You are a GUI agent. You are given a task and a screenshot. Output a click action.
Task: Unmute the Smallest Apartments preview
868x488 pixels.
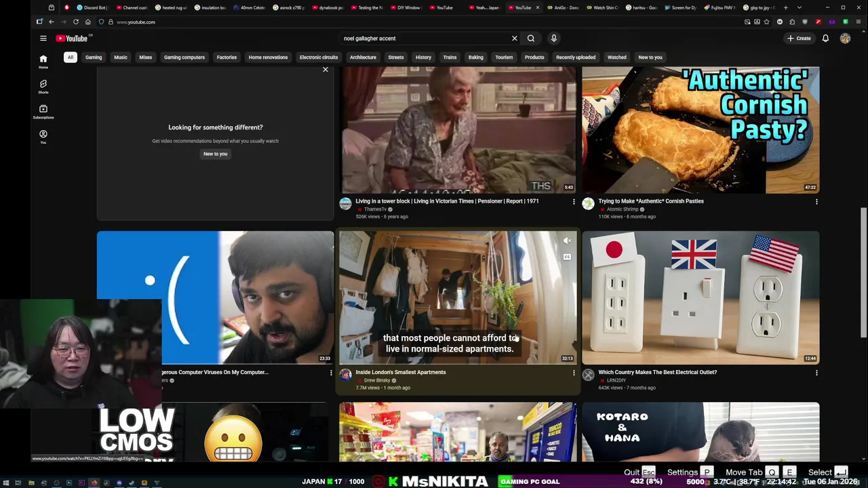tap(567, 241)
